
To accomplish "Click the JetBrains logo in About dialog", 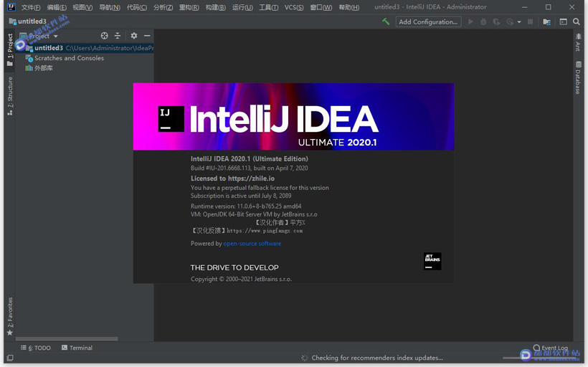I will point(432,262).
